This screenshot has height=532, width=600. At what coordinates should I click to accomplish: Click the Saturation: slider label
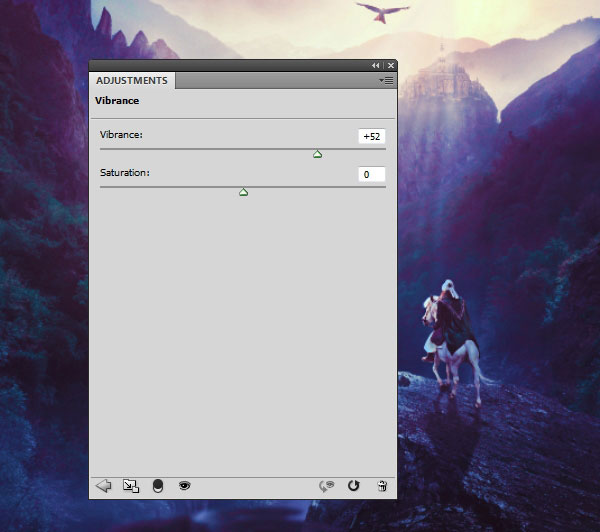coord(125,173)
